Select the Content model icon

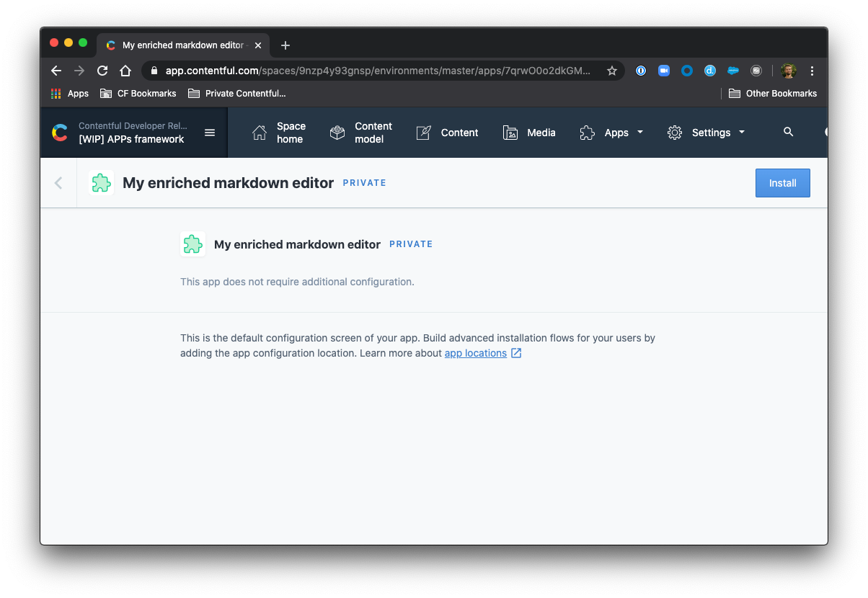[336, 133]
